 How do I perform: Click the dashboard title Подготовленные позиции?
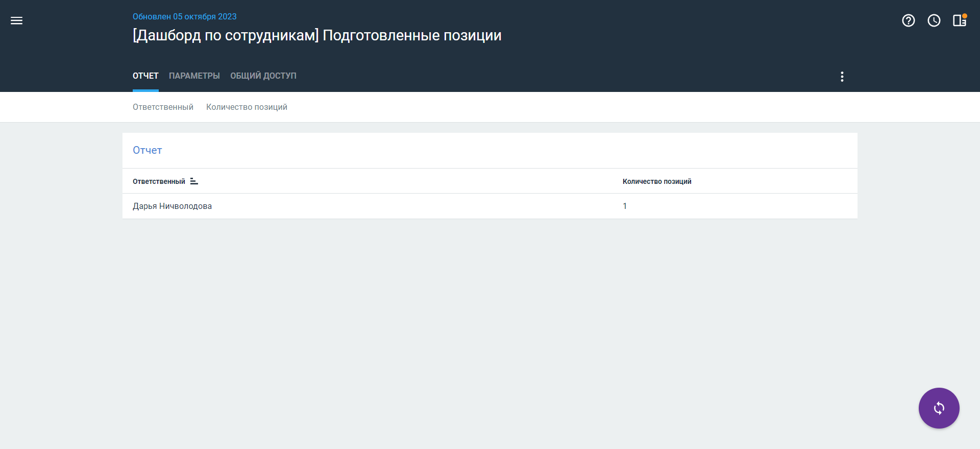317,35
